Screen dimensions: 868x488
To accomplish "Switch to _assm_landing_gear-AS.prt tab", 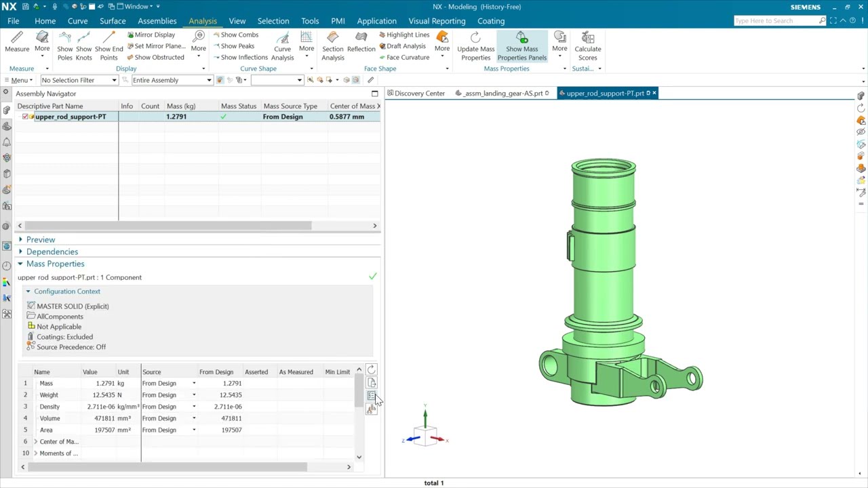I will [502, 94].
